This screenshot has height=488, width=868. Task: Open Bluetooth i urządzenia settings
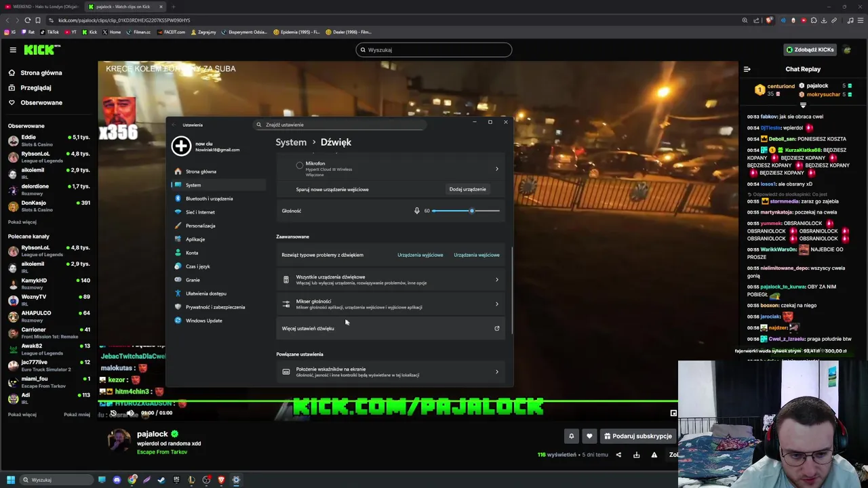(218, 199)
